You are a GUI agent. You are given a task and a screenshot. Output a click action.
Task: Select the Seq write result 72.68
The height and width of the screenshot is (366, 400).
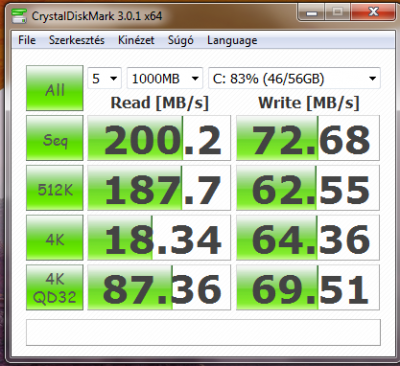[x=308, y=138]
